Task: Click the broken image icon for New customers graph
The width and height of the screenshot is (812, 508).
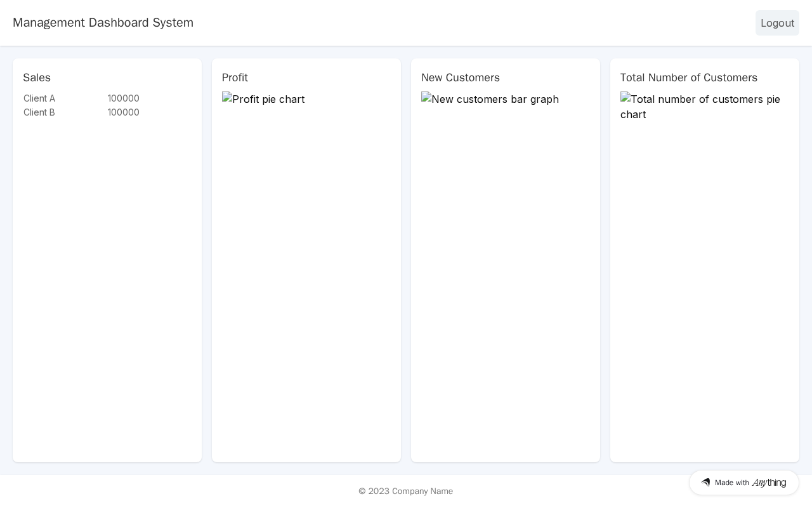Action: pos(426,98)
